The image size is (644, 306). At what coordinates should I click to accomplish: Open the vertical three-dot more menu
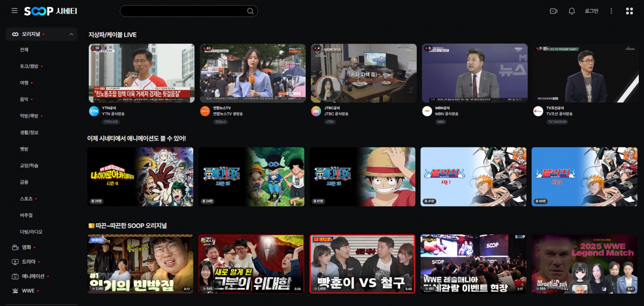(x=611, y=11)
